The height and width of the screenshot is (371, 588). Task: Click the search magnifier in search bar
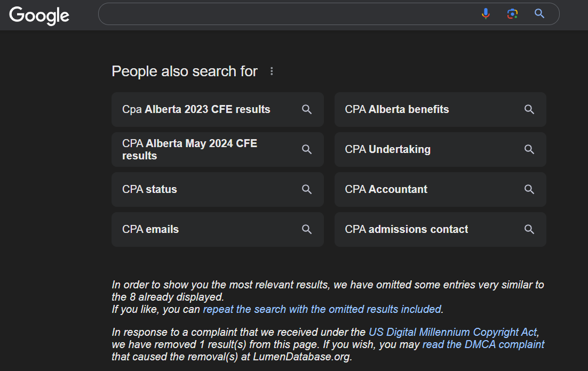[539, 14]
